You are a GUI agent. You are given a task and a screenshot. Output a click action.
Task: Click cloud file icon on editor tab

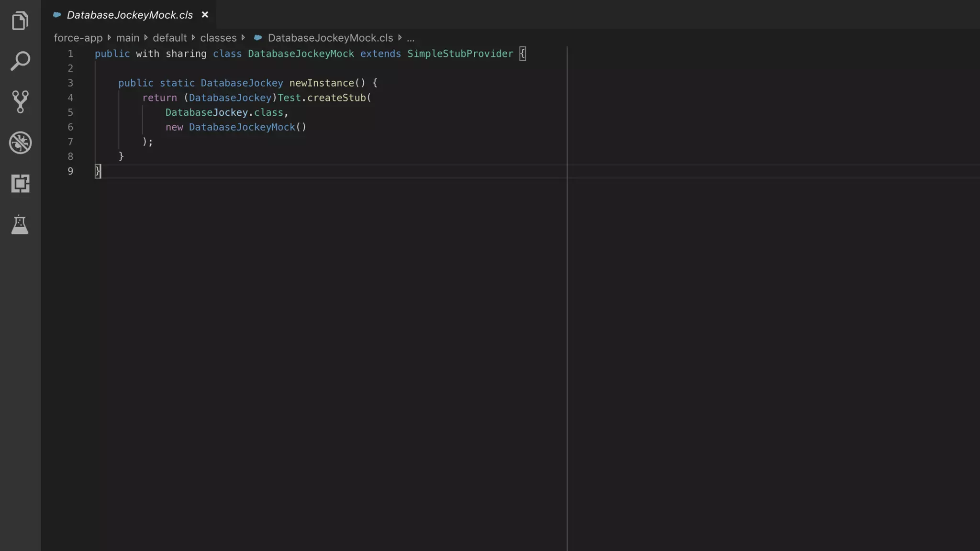click(x=57, y=15)
